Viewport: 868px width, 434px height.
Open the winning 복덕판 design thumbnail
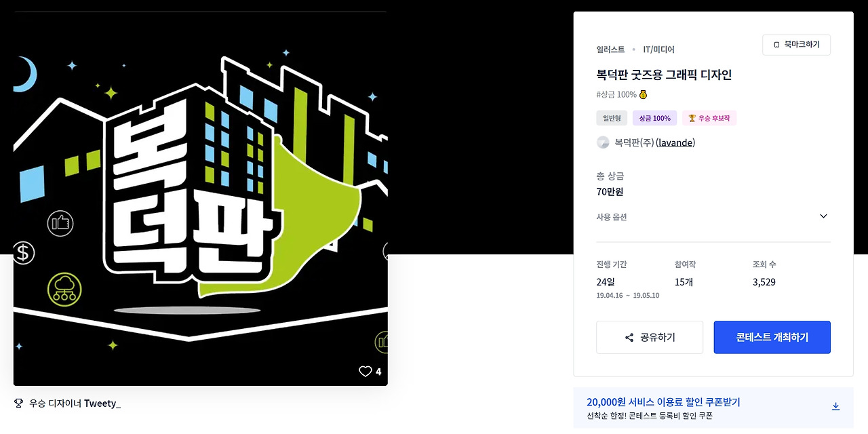point(201,199)
